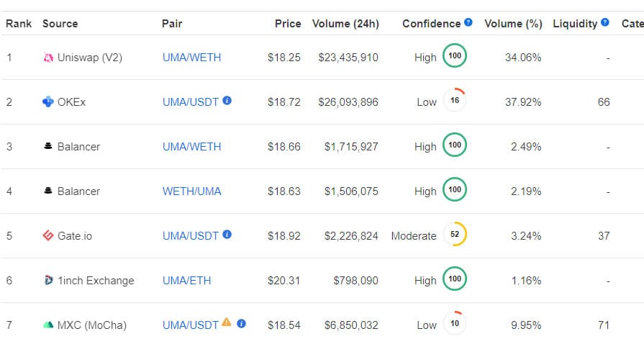644x339 pixels.
Task: Click Gate.io moderate confidence score circle 52
Action: (x=455, y=235)
